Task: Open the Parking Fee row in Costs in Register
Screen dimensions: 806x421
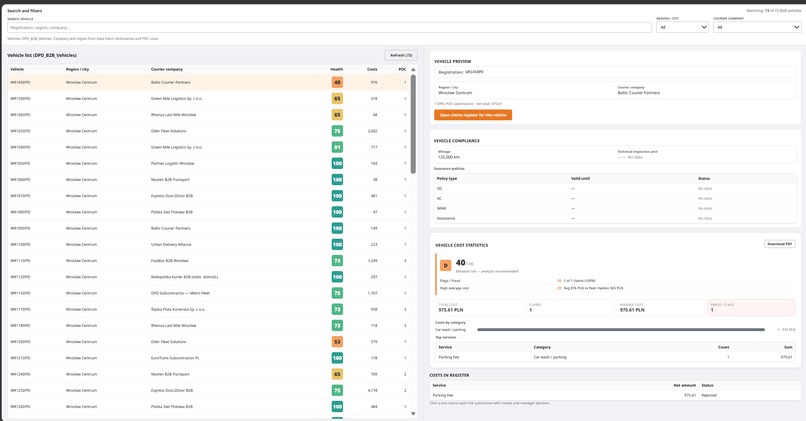Action: point(613,395)
